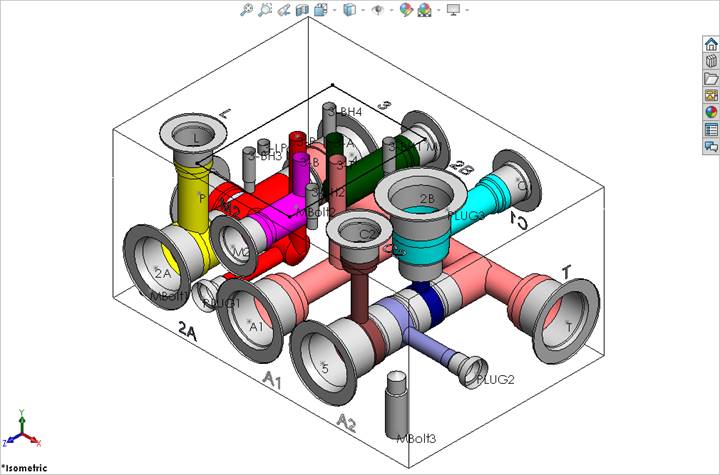Open SOLIDWORKS Resources home tab
Viewport: 720px width, 475px height.
point(711,43)
